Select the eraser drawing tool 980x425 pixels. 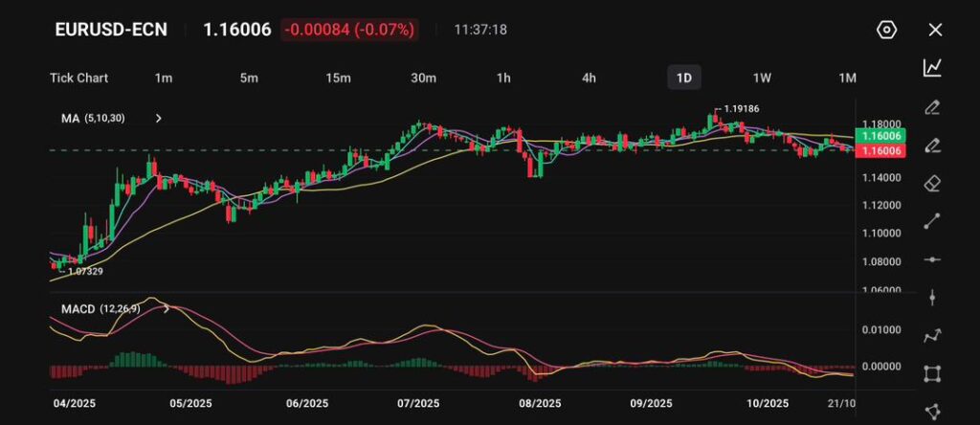click(x=933, y=183)
